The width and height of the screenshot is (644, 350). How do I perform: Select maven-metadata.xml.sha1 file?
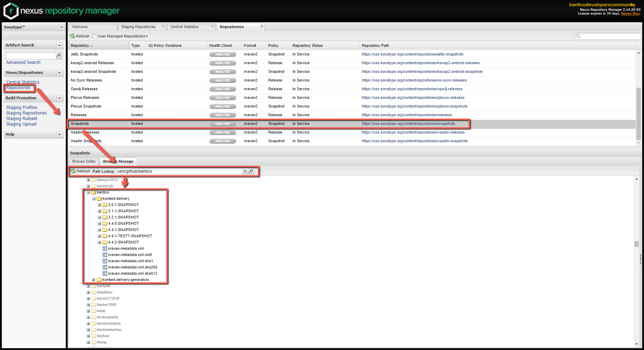(x=130, y=261)
